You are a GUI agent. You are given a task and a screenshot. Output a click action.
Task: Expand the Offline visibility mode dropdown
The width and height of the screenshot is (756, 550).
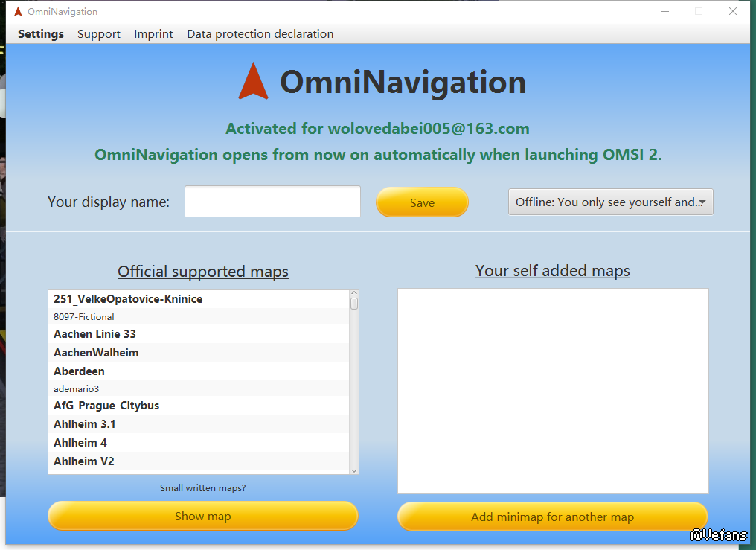click(x=610, y=202)
